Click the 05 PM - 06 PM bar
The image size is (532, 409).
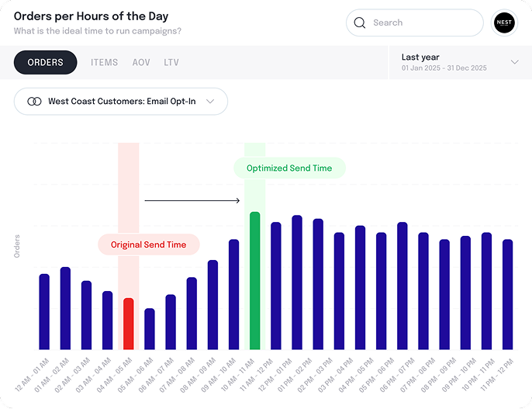tap(402, 286)
